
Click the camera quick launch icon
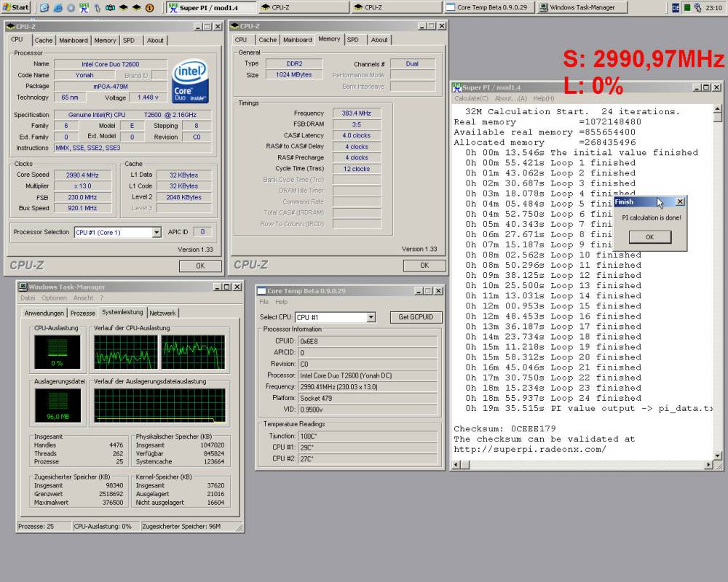(110, 7)
